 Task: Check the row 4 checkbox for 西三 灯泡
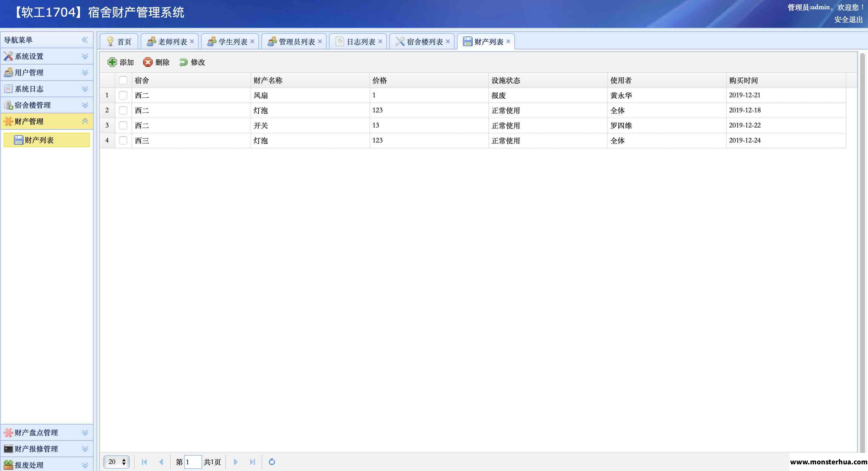point(123,141)
